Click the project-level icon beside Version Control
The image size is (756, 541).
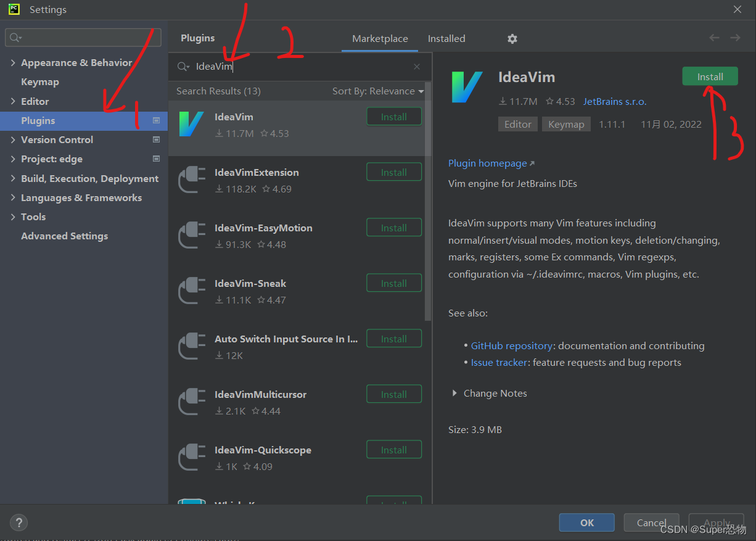point(156,140)
